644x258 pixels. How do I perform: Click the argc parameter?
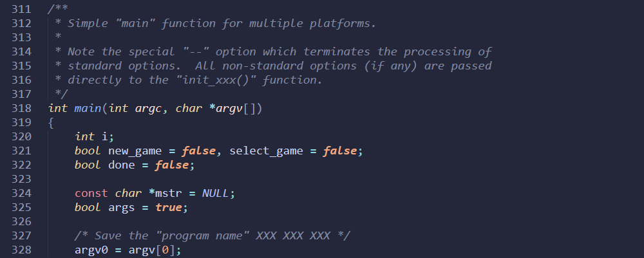tap(148, 108)
